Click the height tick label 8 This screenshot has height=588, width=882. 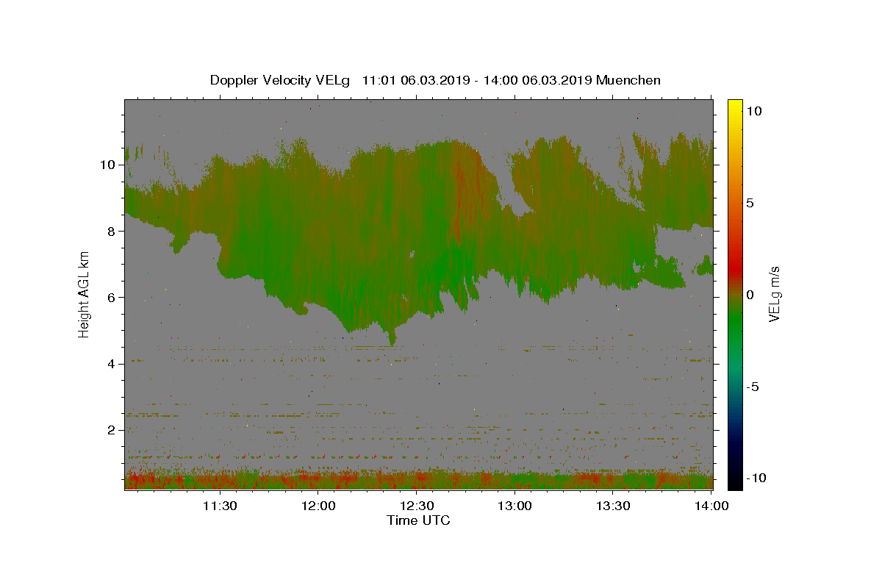tap(111, 231)
